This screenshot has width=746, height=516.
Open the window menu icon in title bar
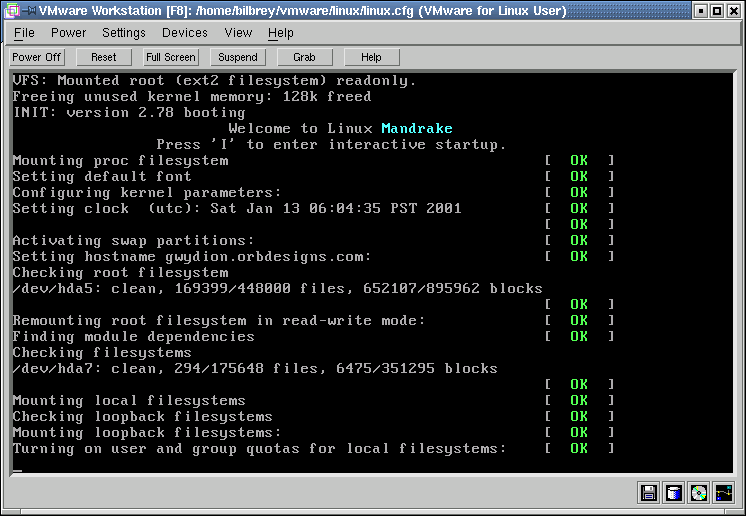11,11
